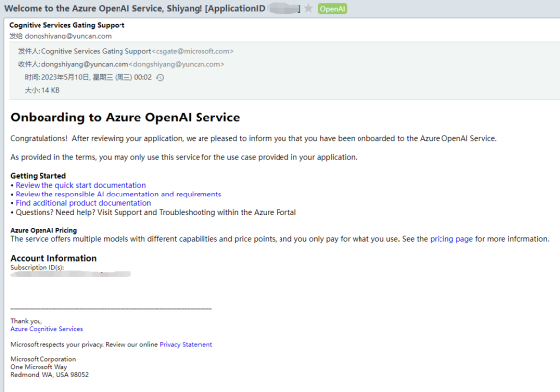Open responsible AI documentation and requirements link
The width and height of the screenshot is (560, 392).
(119, 195)
